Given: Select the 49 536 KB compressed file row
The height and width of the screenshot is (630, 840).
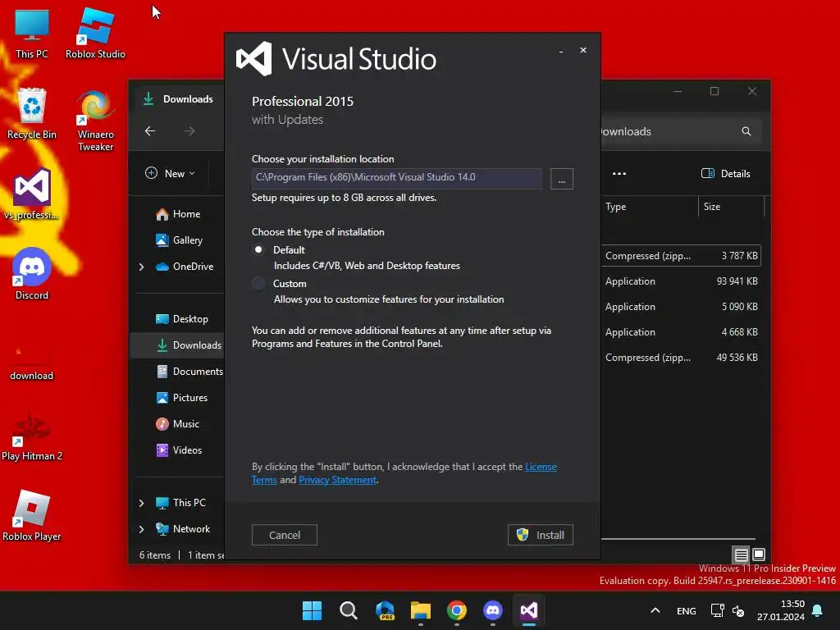Looking at the screenshot, I should coord(680,358).
